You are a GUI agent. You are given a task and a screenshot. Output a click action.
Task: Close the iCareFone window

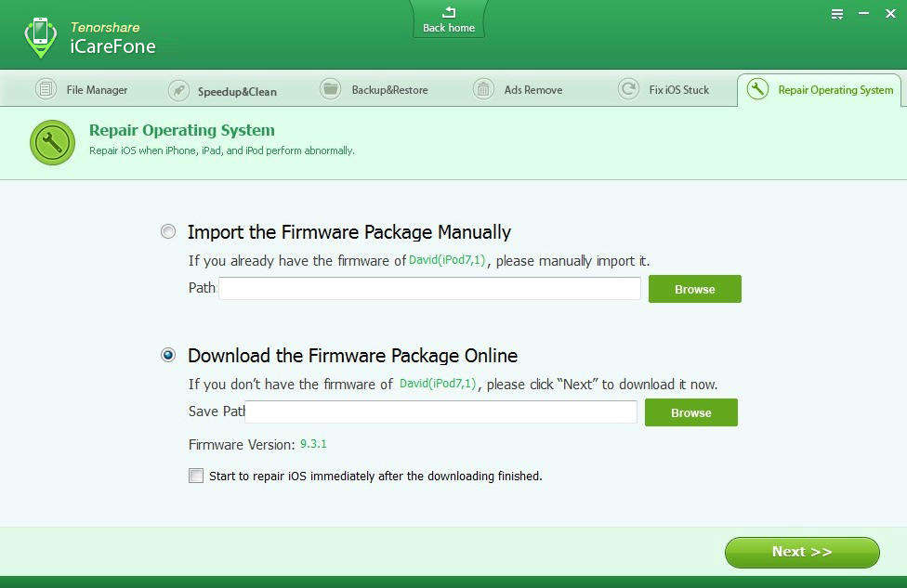[x=890, y=13]
